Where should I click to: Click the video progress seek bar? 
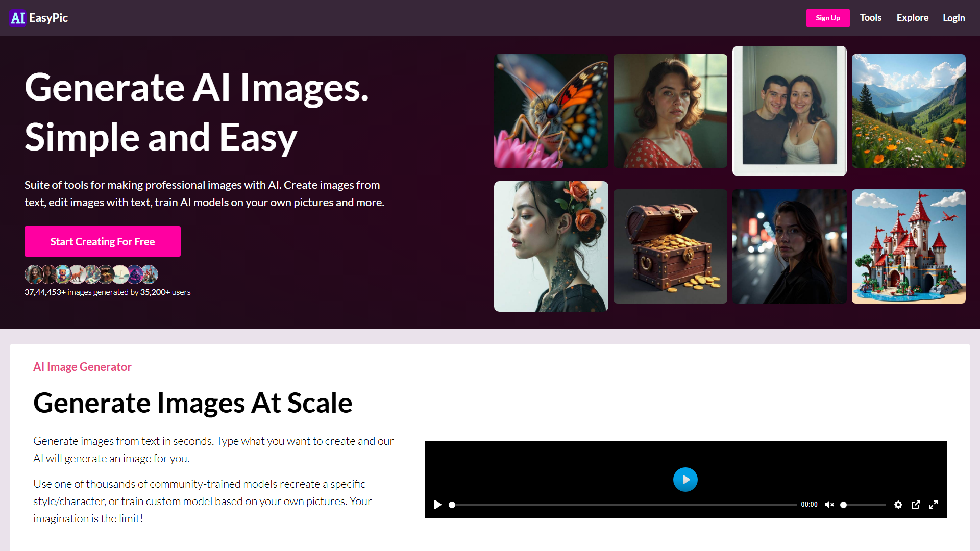[x=623, y=505]
